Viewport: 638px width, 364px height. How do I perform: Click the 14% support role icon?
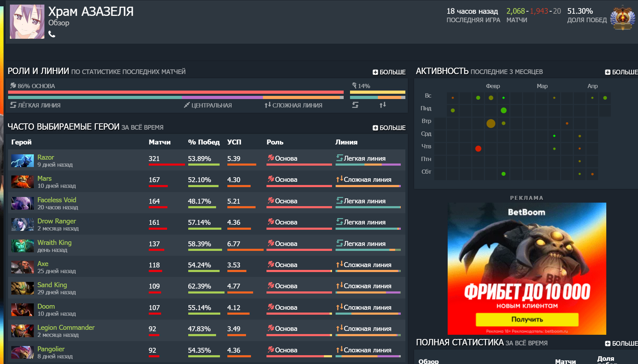click(354, 86)
